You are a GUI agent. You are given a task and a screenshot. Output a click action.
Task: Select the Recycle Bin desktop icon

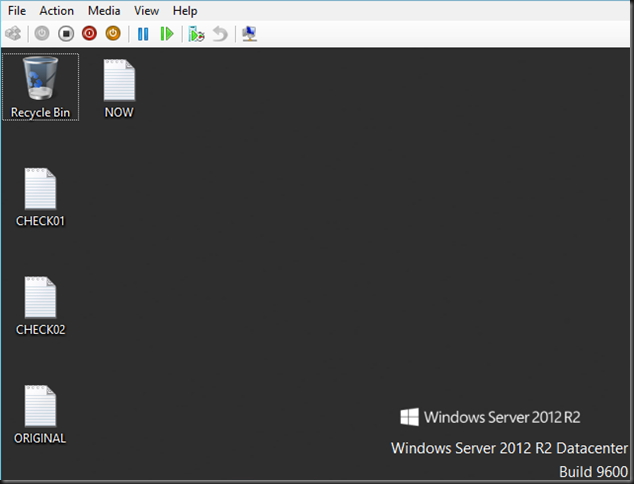(40, 87)
